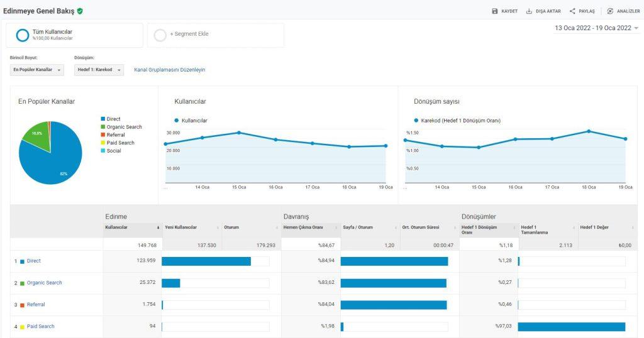The width and height of the screenshot is (644, 338).
Task: Click the Kaydet save icon
Action: click(495, 11)
